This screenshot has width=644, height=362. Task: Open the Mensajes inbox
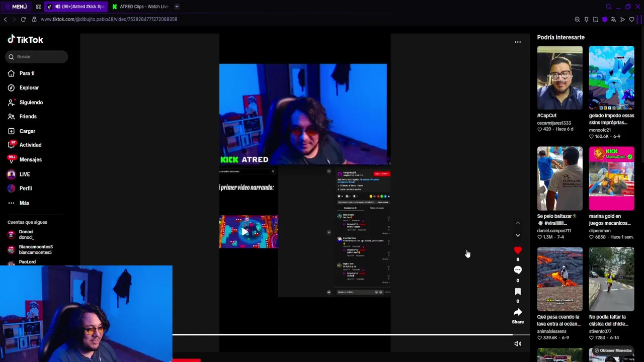coord(30,159)
